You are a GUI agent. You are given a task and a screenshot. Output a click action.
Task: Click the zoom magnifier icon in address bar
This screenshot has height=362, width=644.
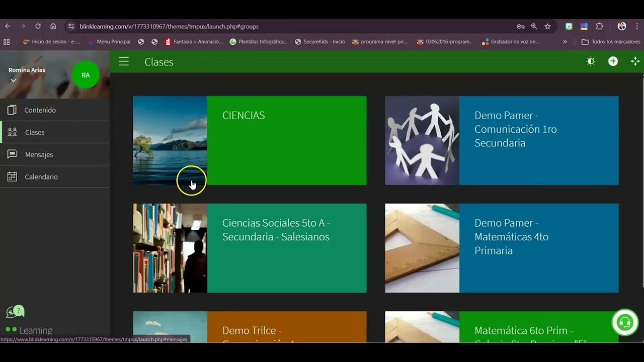point(534,26)
